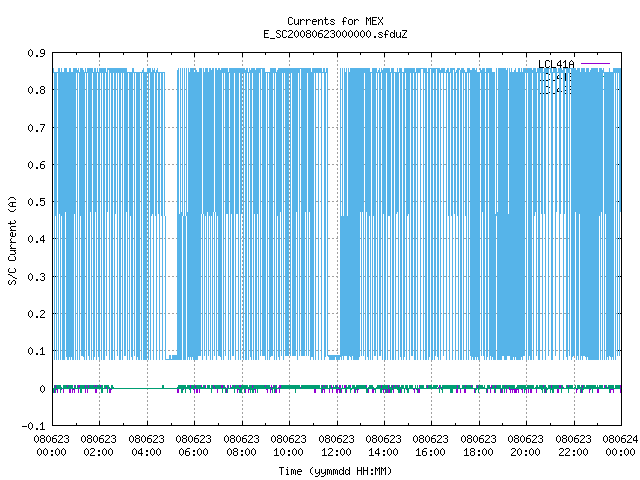Click the x-axis label '080623 02:00'
This screenshot has height=480, width=640.
[98, 446]
